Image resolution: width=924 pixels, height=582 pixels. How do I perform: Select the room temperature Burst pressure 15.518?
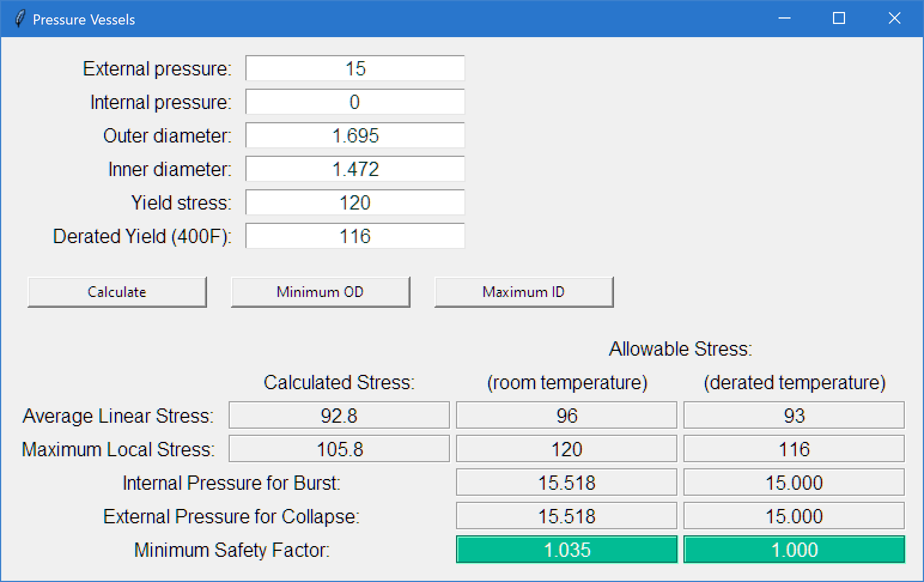pyautogui.click(x=567, y=483)
